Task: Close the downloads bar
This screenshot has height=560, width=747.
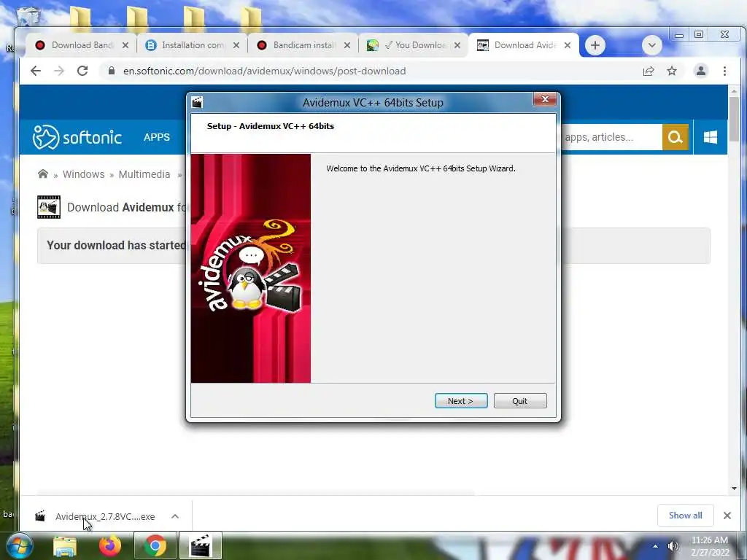Action: tap(727, 516)
